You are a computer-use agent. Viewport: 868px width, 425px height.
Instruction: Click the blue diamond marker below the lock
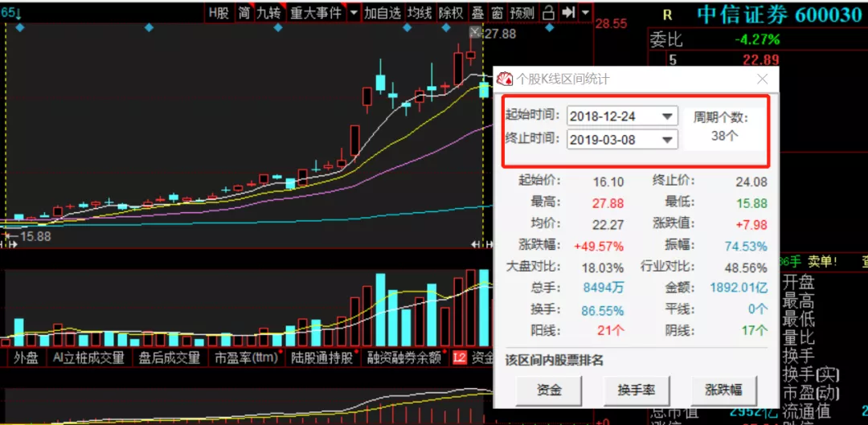(x=549, y=27)
